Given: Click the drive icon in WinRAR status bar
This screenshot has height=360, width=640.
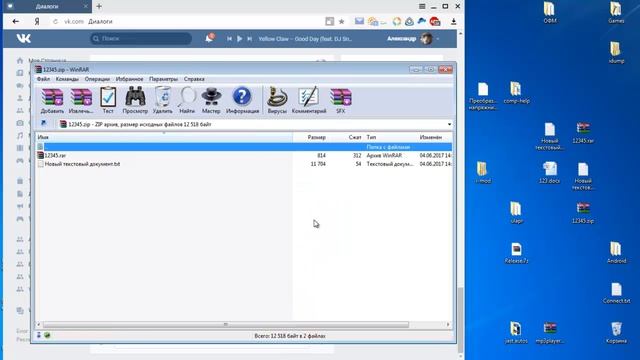Looking at the screenshot, I should tap(39, 336).
